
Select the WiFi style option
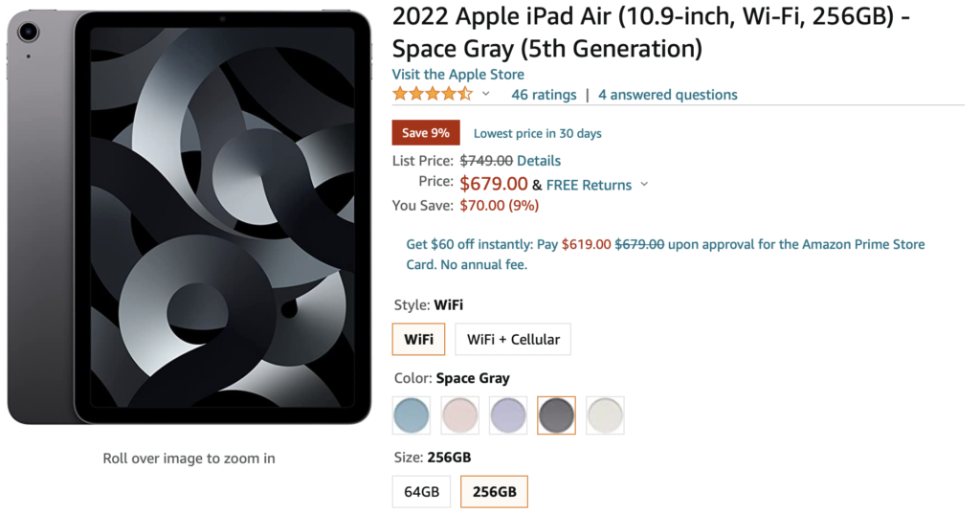(x=419, y=339)
